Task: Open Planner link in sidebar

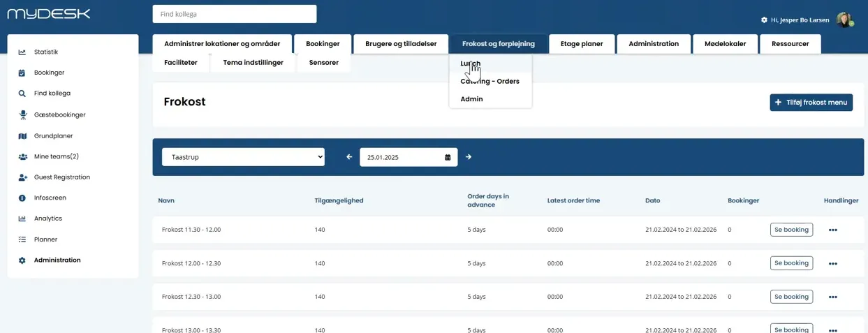Action: click(x=46, y=239)
